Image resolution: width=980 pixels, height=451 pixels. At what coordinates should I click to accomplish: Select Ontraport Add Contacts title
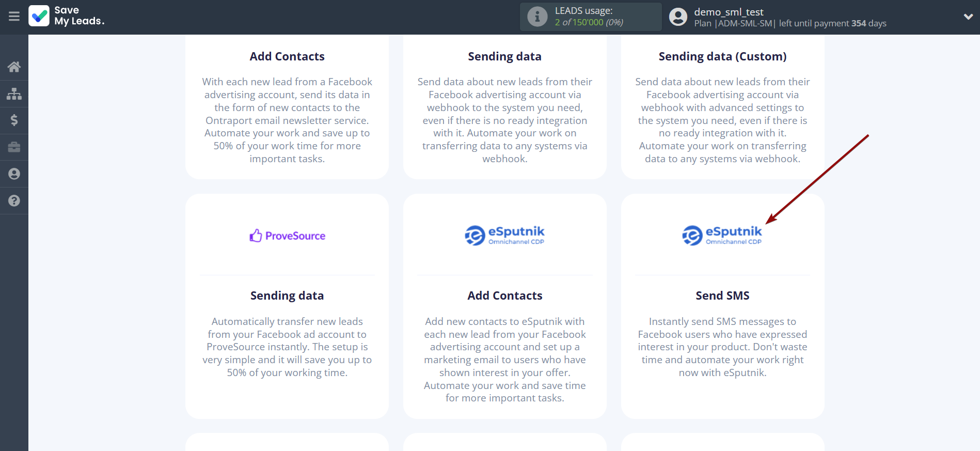pyautogui.click(x=287, y=56)
